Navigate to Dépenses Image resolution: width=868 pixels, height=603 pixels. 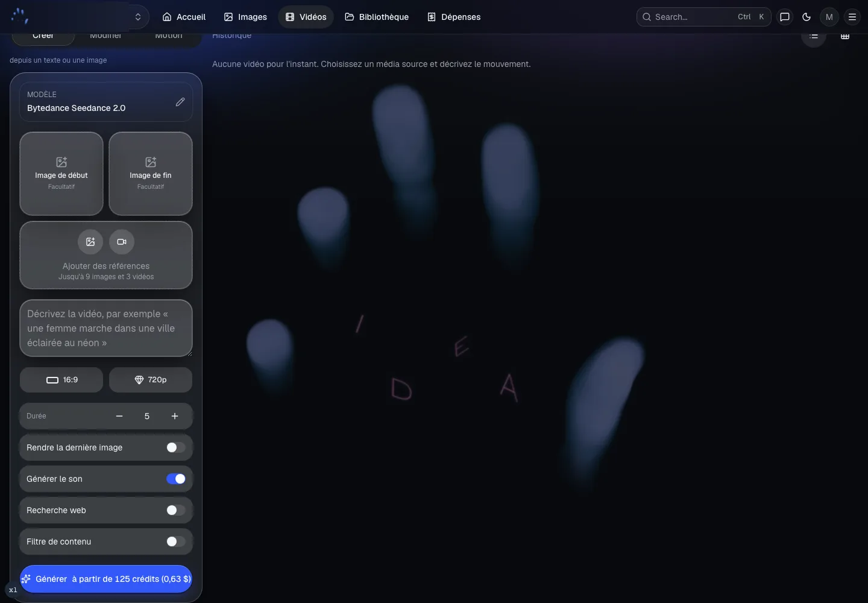pos(454,17)
